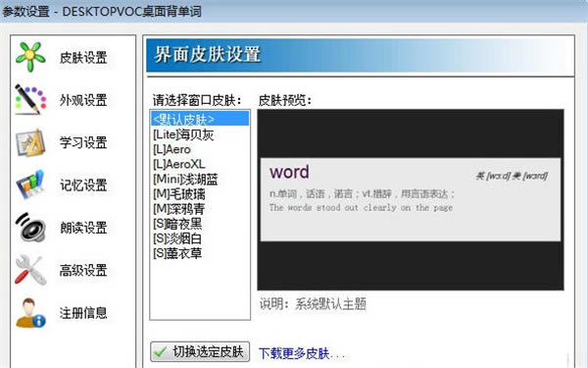588x368 pixels.
Task: Click the ruler drafting learning settings icon
Action: pyautogui.click(x=30, y=142)
